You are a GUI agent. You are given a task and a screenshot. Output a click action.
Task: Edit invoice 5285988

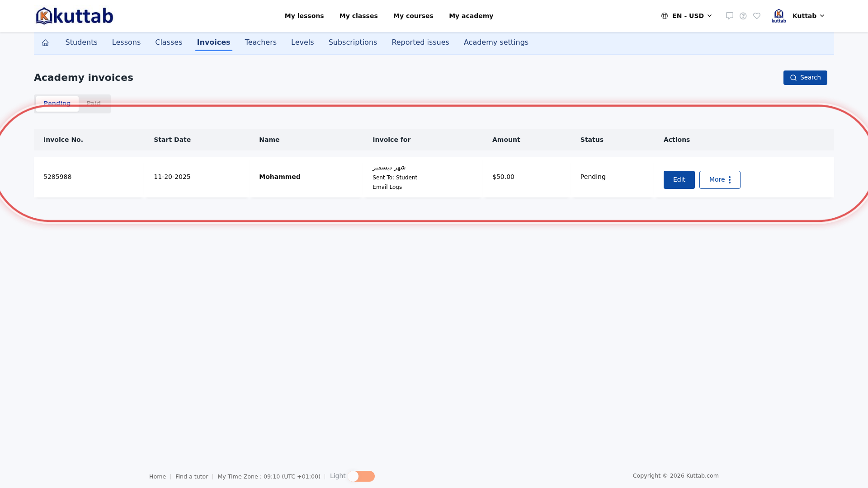tap(679, 180)
